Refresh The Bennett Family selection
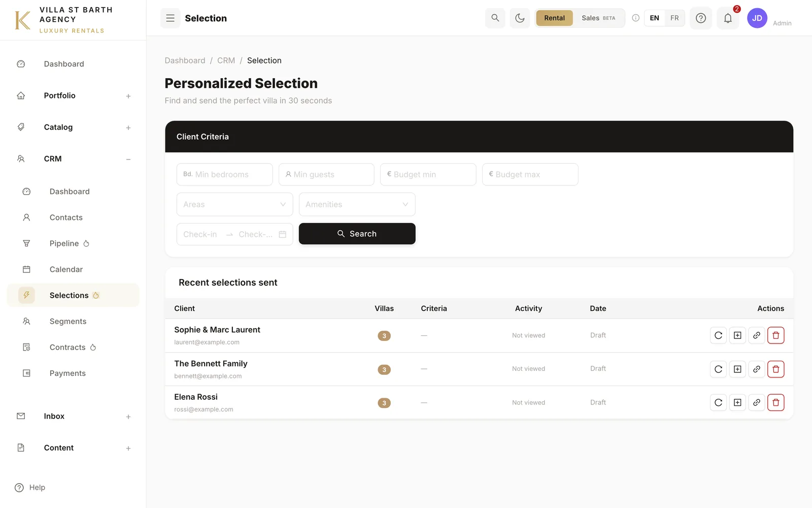 [x=718, y=369]
